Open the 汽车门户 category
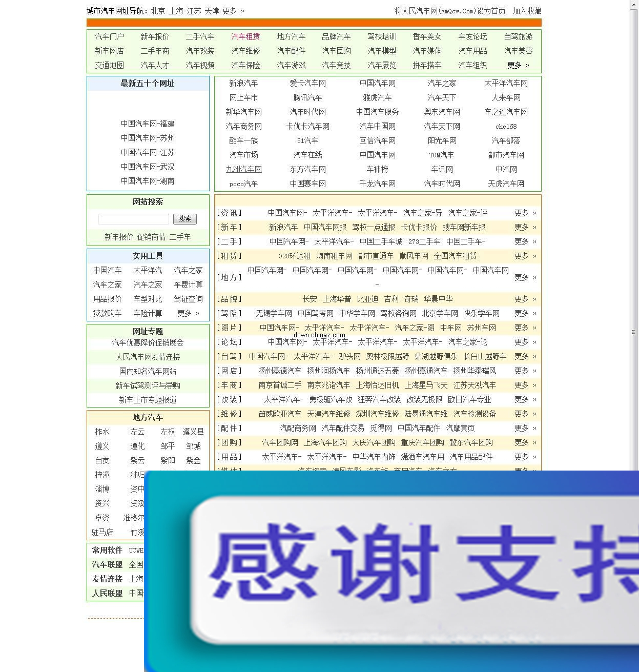Screen dimensions: 639x672 coord(109,36)
